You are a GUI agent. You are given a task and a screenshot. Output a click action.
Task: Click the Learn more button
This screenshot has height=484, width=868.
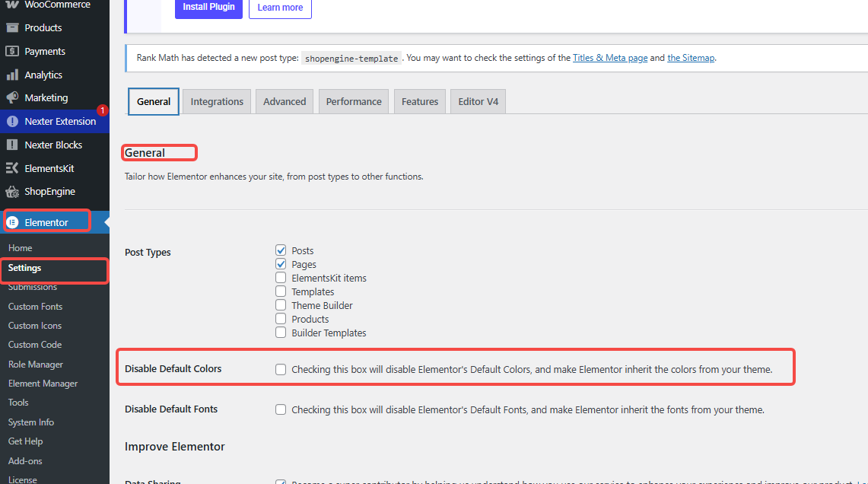(x=280, y=8)
